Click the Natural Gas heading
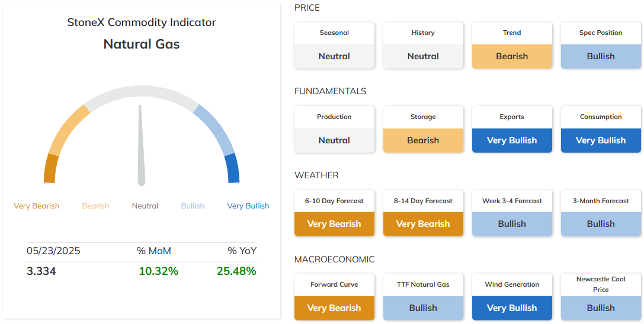The height and width of the screenshot is (324, 644). pyautogui.click(x=142, y=44)
